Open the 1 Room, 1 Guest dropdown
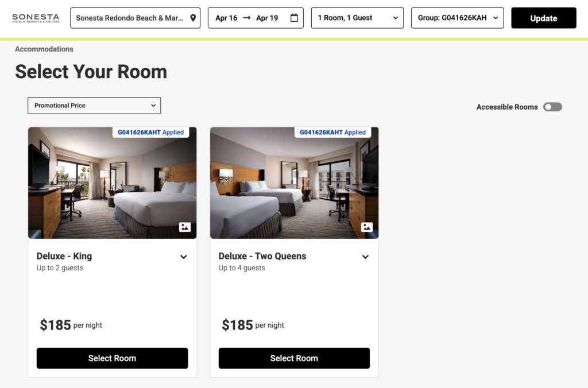 click(357, 18)
